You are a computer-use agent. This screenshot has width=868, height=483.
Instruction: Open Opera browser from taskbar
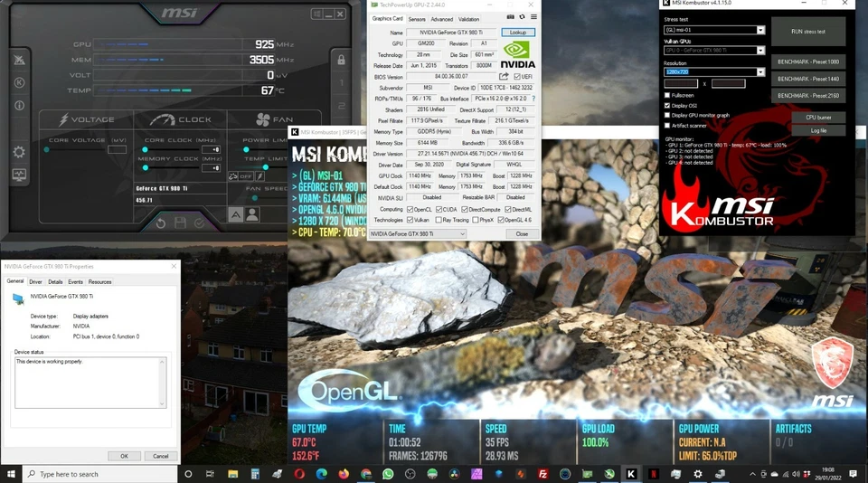[299, 474]
